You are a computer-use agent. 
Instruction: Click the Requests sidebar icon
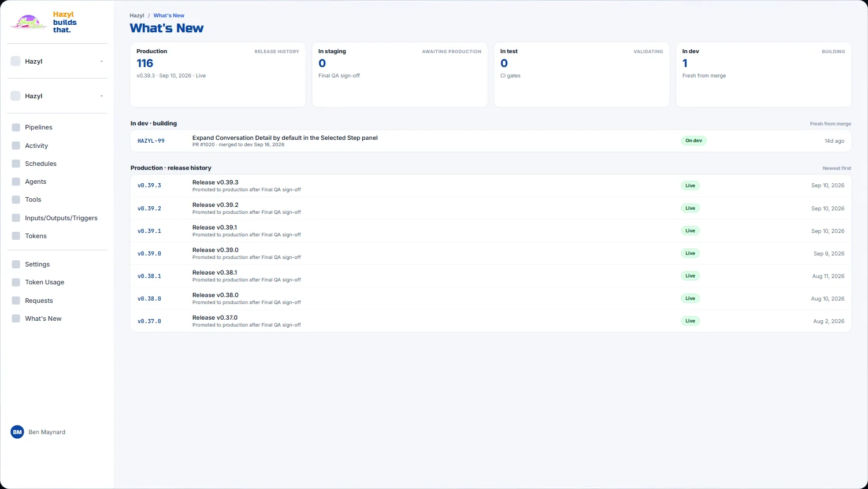[x=16, y=301]
